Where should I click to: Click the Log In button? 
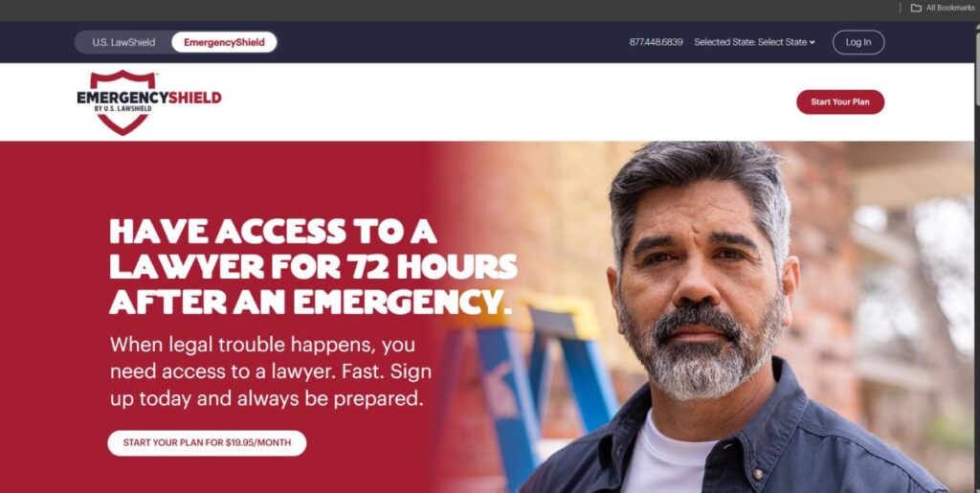click(x=858, y=42)
